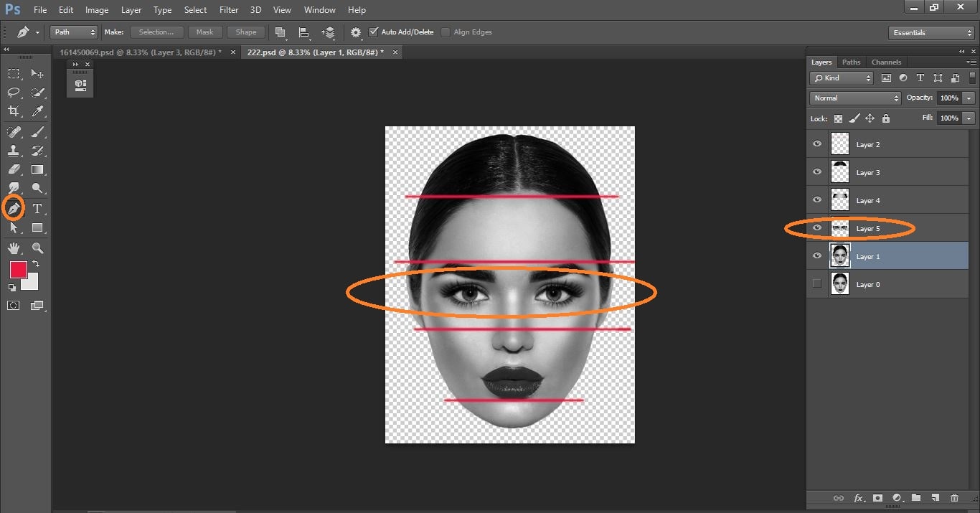
Task: Click the Create New Layer icon
Action: pos(935,497)
